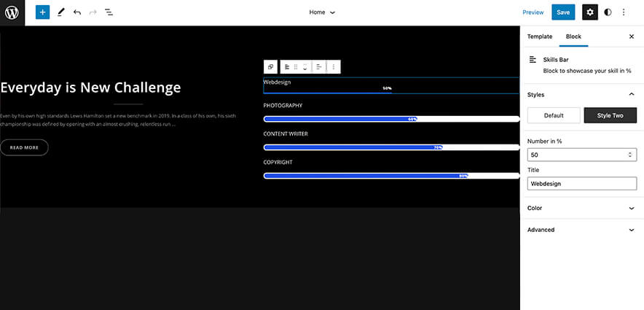This screenshot has width=644, height=310.
Task: Click the align icon in block toolbar
Action: click(x=318, y=66)
